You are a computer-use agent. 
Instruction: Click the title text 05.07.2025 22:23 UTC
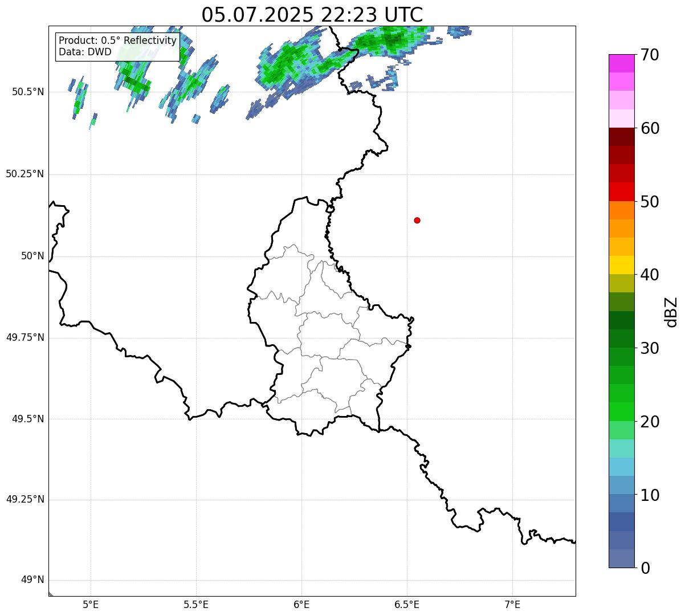click(312, 15)
